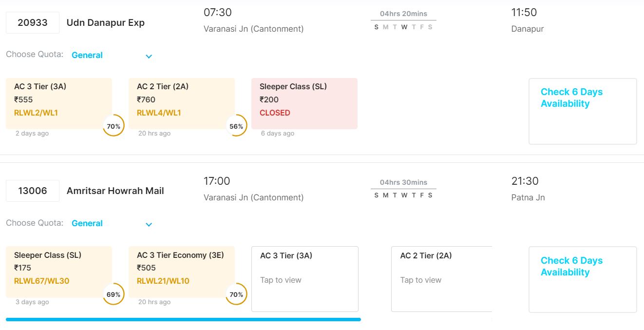Open train number 20933 details
This screenshot has height=330, width=644.
click(33, 22)
